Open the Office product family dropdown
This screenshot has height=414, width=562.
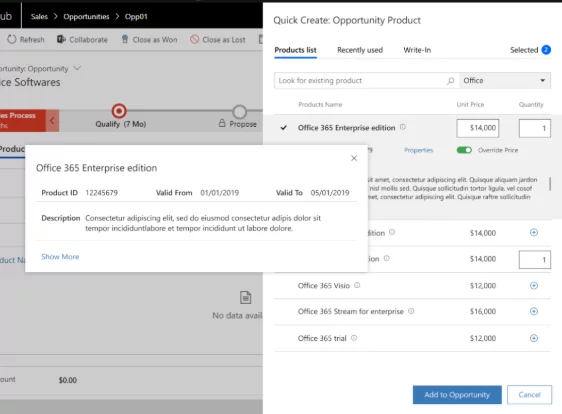click(x=505, y=81)
